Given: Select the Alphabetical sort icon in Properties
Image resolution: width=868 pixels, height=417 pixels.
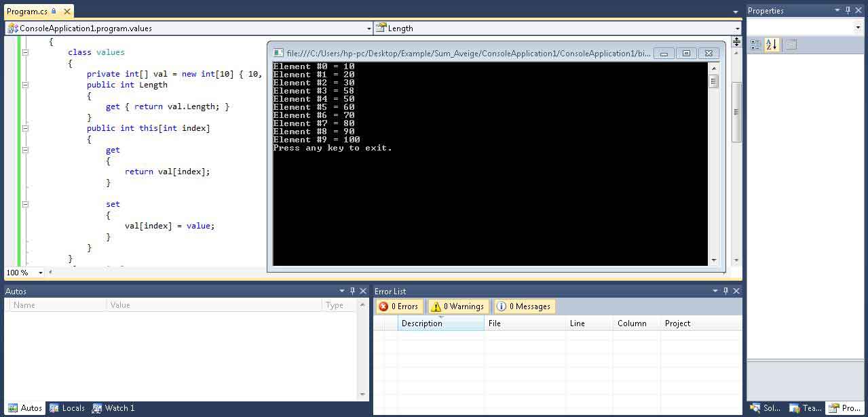Looking at the screenshot, I should click(772, 45).
